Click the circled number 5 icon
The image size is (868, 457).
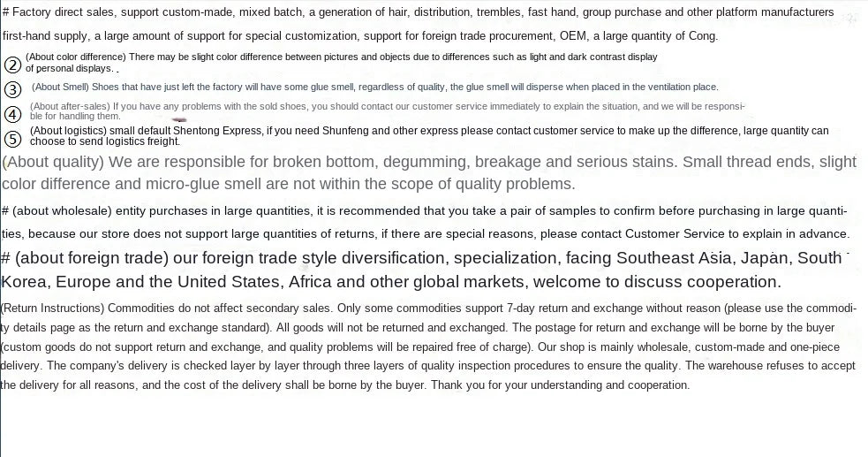12,139
